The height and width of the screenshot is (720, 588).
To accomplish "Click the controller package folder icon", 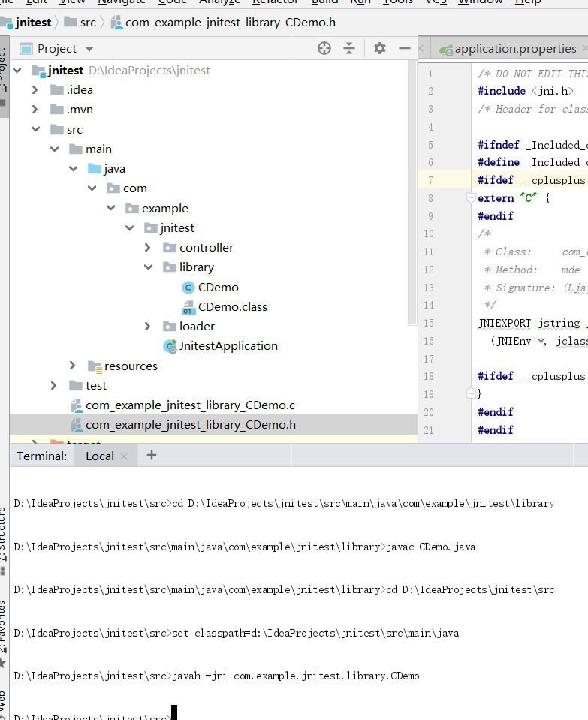I will (170, 248).
